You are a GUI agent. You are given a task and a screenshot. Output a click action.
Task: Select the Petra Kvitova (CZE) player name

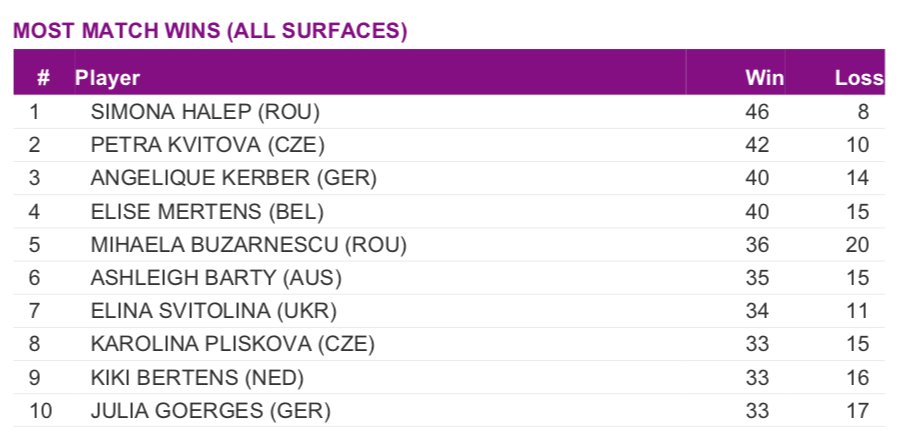208,145
